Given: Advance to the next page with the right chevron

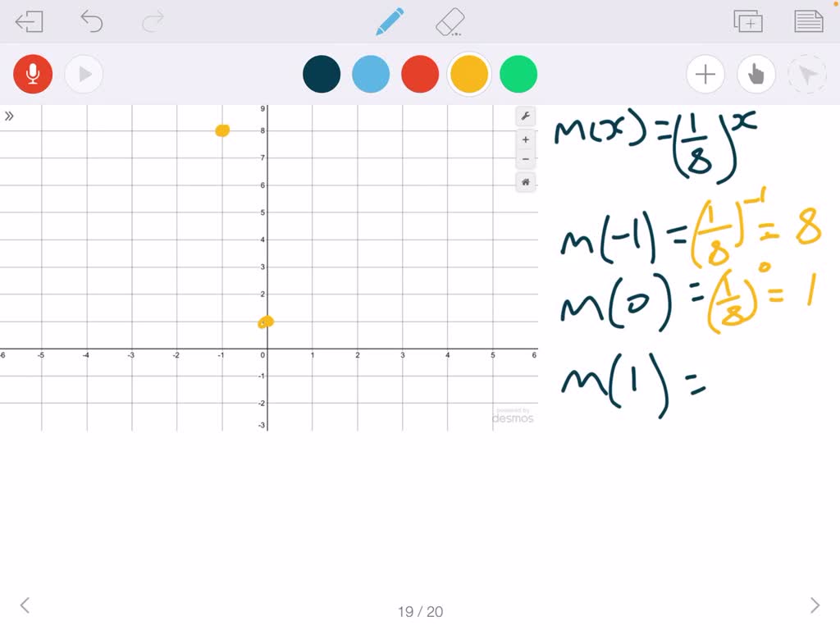Looking at the screenshot, I should coord(815,605).
